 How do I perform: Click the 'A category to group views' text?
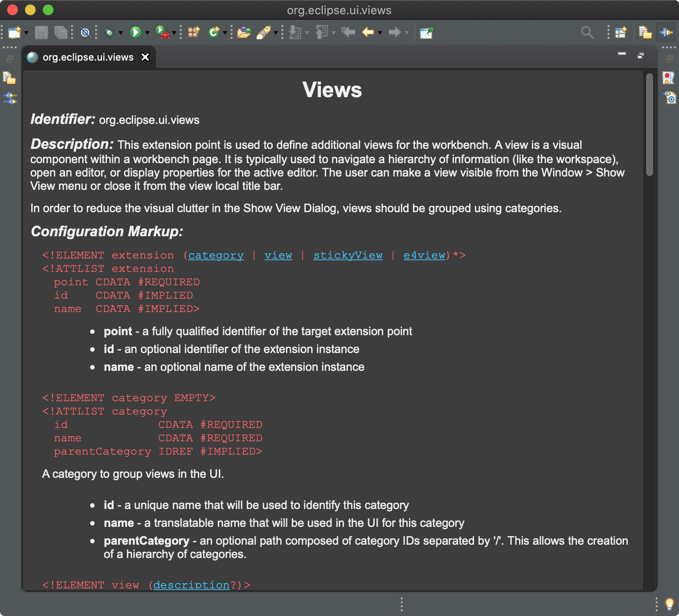pos(133,474)
